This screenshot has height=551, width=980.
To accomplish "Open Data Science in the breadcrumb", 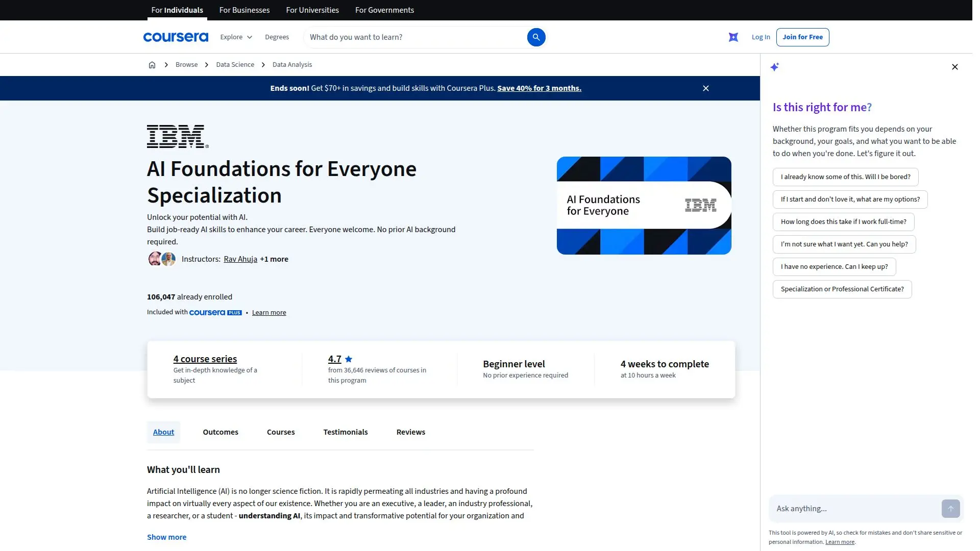I will pos(235,65).
